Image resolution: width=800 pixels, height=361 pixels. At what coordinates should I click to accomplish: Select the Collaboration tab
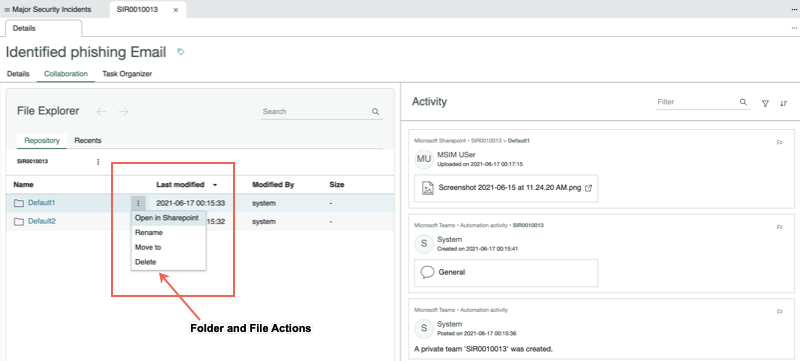coord(66,74)
